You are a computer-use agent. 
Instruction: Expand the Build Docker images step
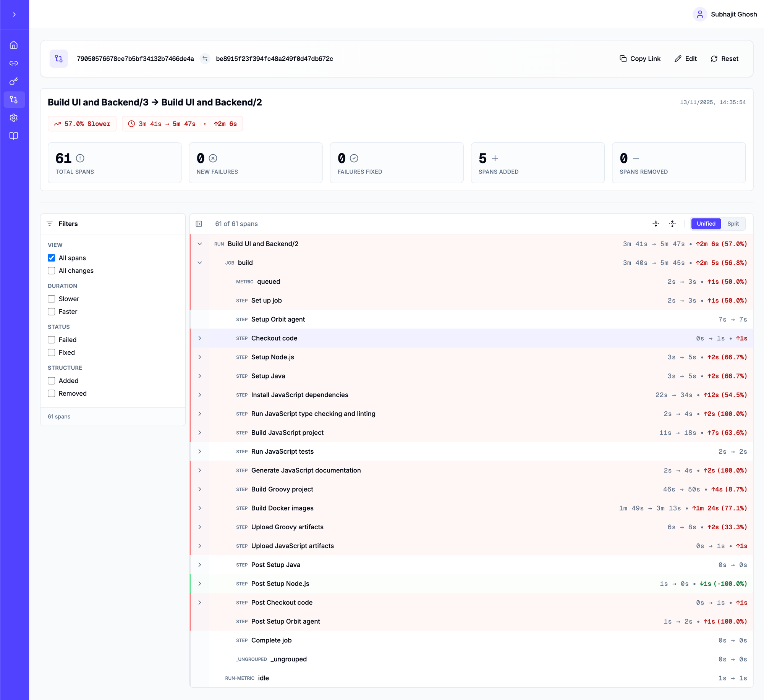pos(200,508)
